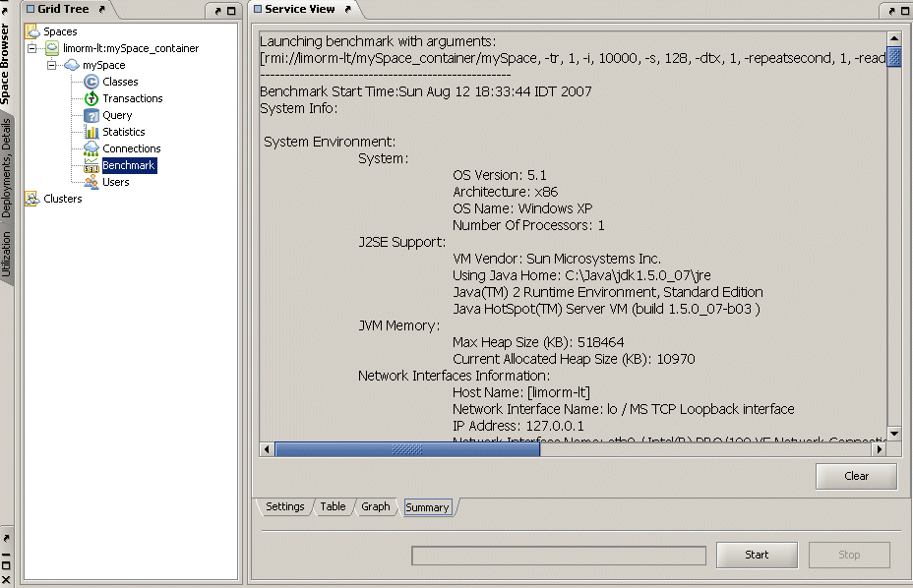Click the Connections icon
This screenshot has width=913, height=588.
coord(91,148)
